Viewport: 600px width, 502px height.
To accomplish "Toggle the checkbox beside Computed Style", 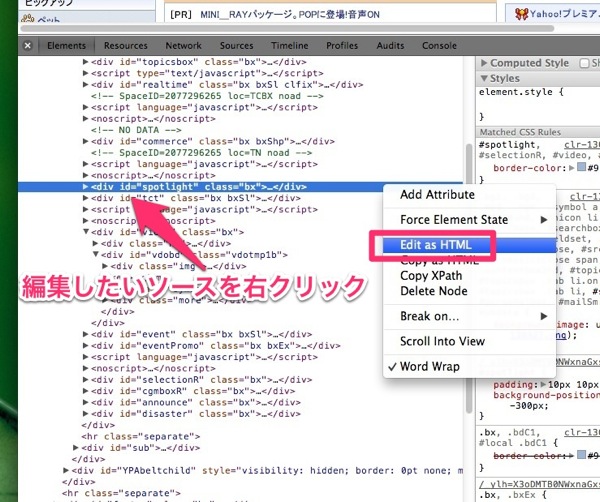I will coord(584,63).
